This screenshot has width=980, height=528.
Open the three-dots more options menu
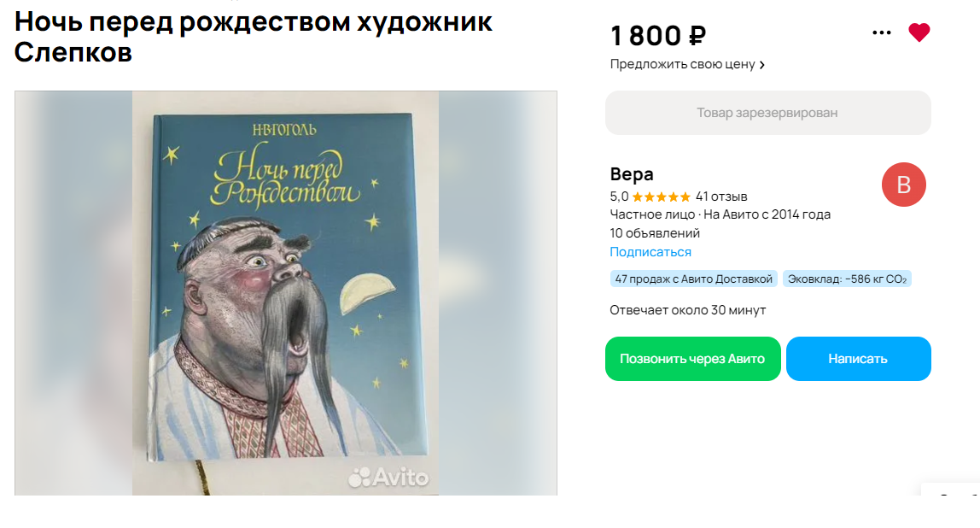pos(881,32)
